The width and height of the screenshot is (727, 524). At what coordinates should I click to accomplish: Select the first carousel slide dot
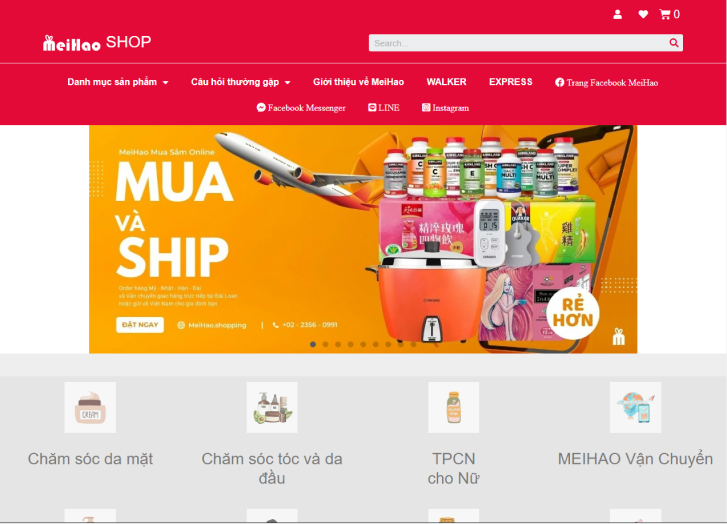coord(313,344)
